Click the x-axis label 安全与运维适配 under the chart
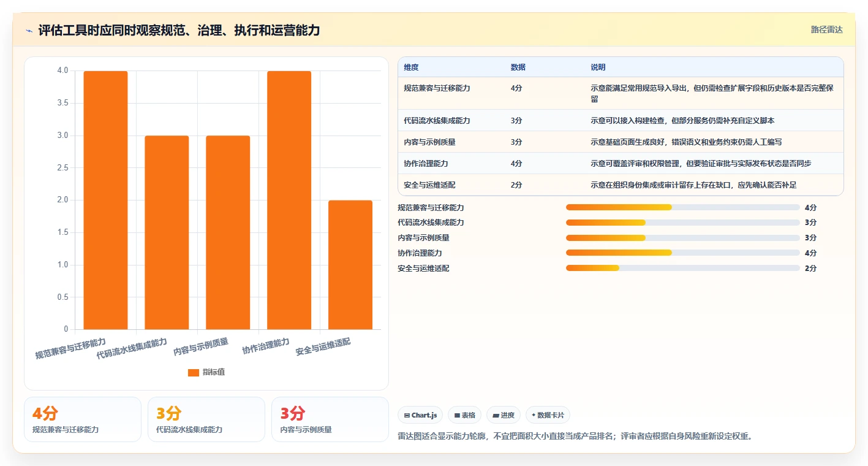 (x=323, y=347)
